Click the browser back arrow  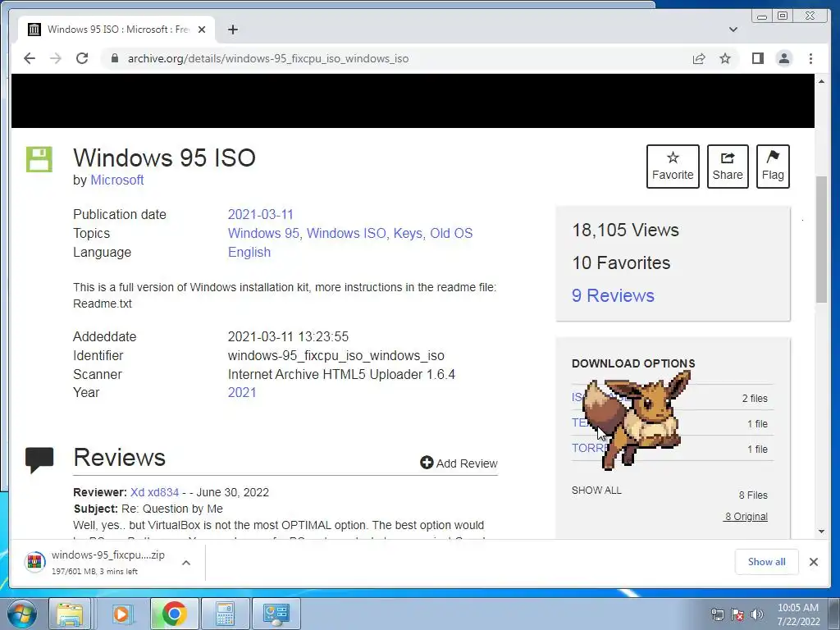[x=30, y=58]
